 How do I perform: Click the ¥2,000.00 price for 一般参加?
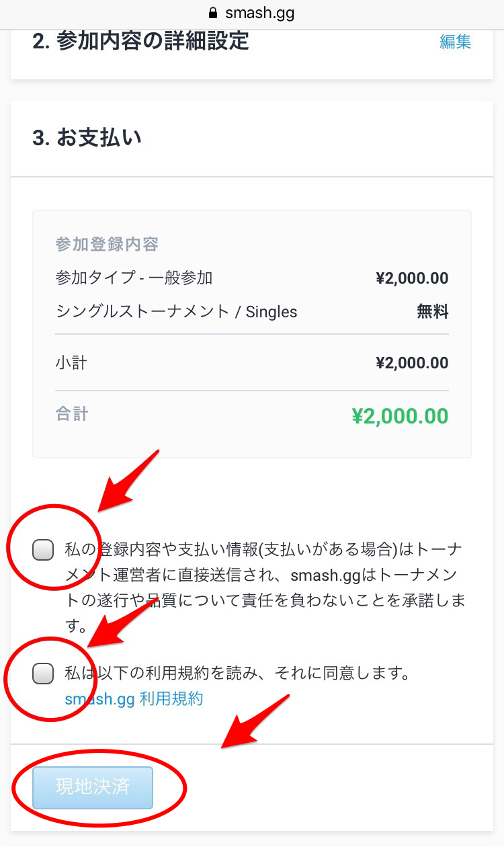coord(412,278)
